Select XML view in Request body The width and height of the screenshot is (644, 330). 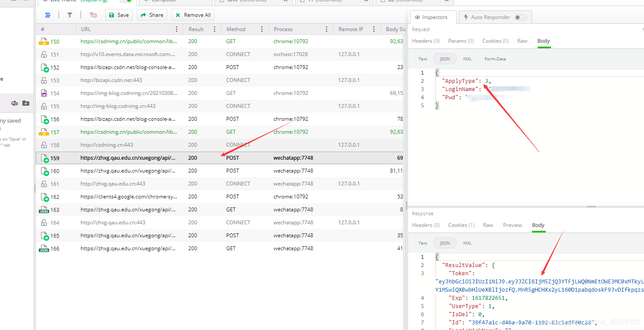click(467, 59)
